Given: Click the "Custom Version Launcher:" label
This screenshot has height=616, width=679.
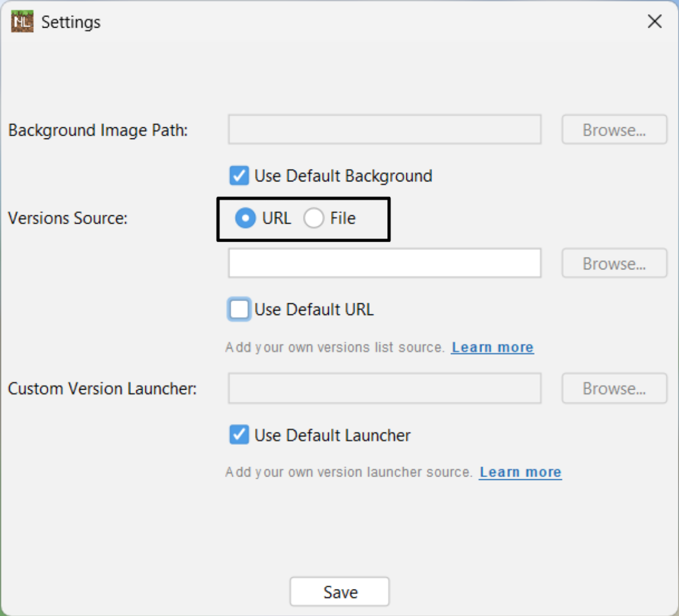Looking at the screenshot, I should 102,389.
